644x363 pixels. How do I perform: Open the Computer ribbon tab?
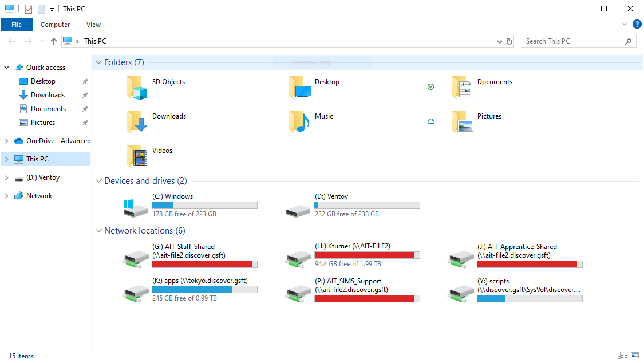55,25
